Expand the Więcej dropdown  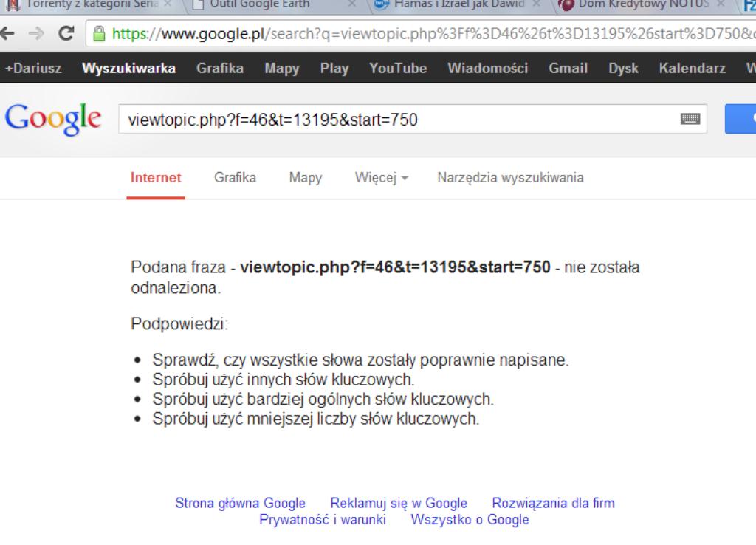[382, 177]
